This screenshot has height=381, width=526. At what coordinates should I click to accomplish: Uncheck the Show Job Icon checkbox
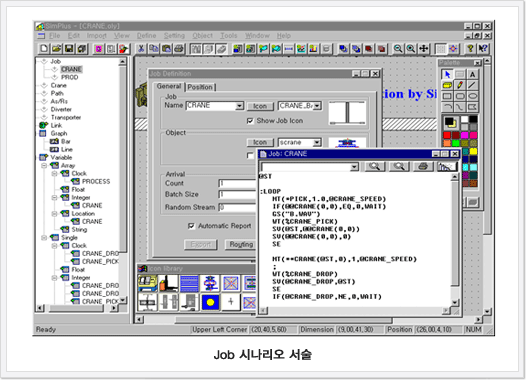pyautogui.click(x=250, y=121)
